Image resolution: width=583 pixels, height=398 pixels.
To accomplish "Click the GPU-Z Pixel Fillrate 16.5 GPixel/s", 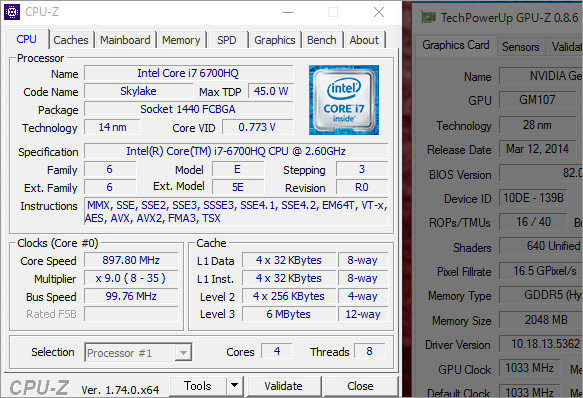I will [541, 271].
